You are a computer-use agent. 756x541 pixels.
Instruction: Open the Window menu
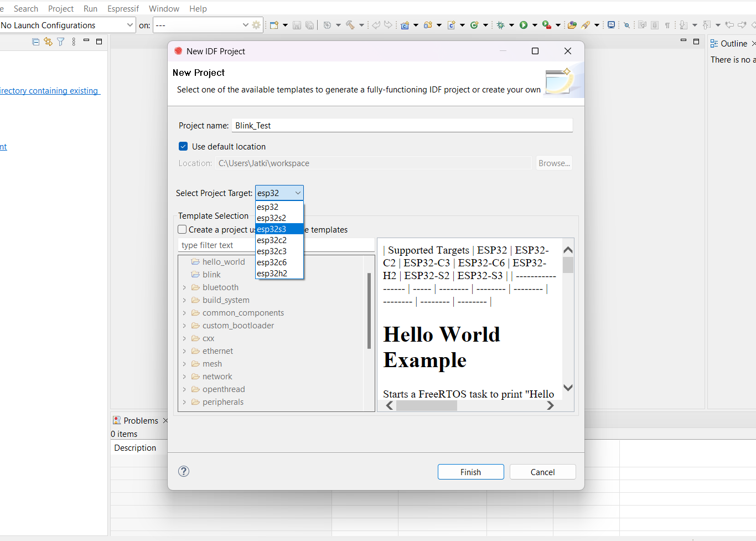pyautogui.click(x=164, y=8)
